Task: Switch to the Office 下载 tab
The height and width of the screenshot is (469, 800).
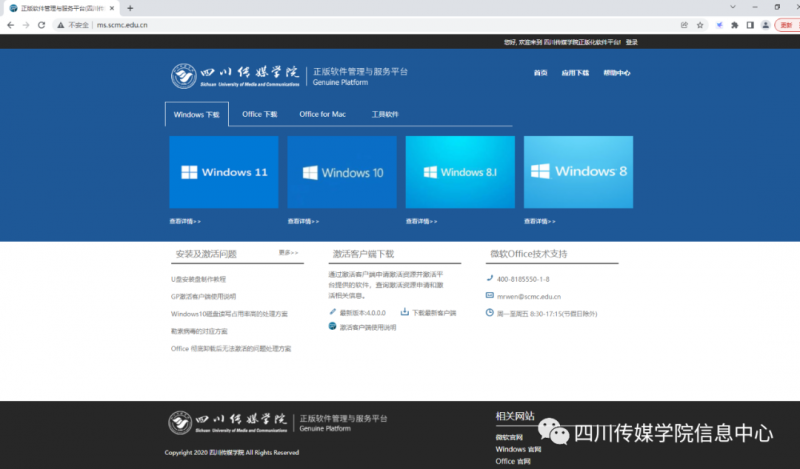Action: point(259,115)
